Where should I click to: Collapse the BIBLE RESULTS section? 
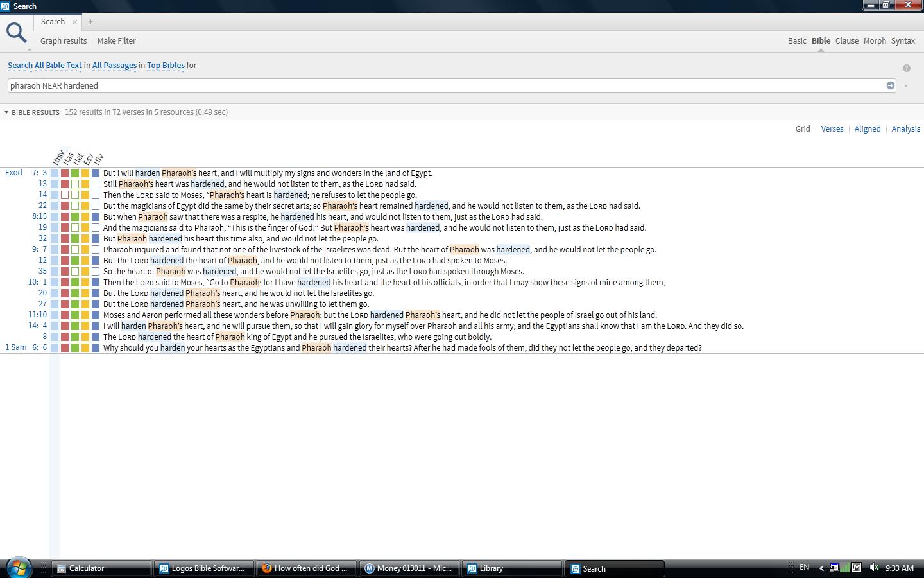6,112
